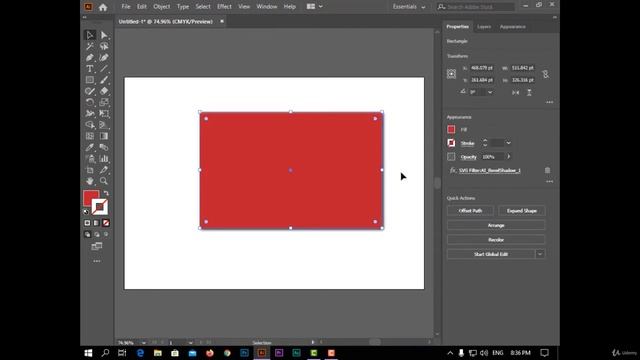Open more Transform options ellipsis
Image resolution: width=640 pixels, height=360 pixels.
point(549,102)
